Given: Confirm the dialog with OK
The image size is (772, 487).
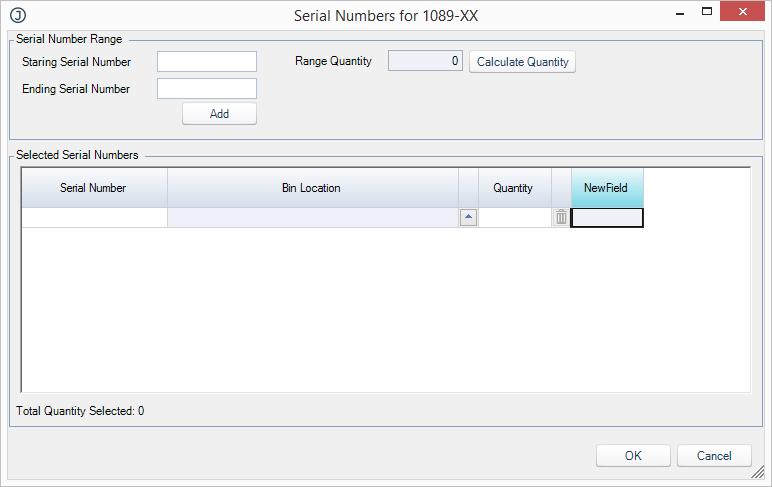Looking at the screenshot, I should coord(633,456).
